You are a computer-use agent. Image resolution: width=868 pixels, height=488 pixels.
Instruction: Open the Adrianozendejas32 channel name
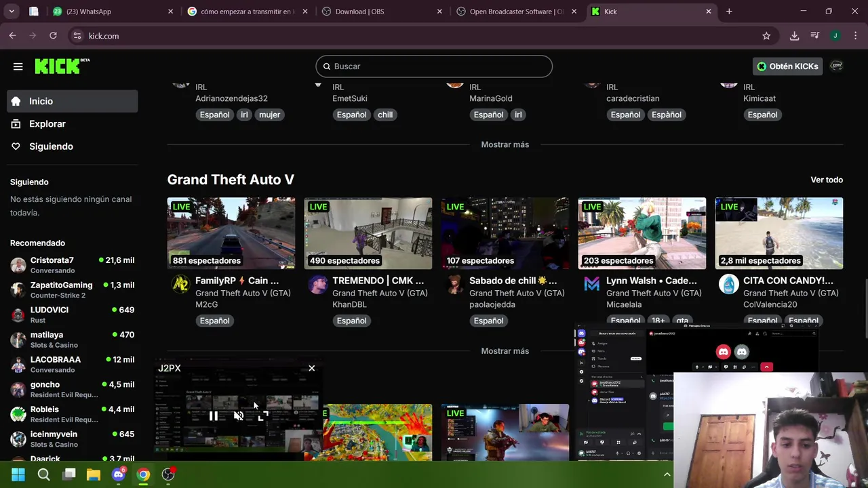231,98
